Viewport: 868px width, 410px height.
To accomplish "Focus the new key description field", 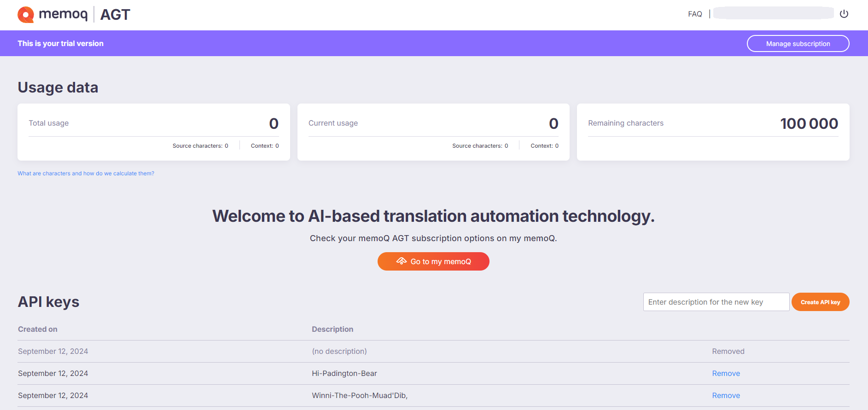I will coord(716,302).
